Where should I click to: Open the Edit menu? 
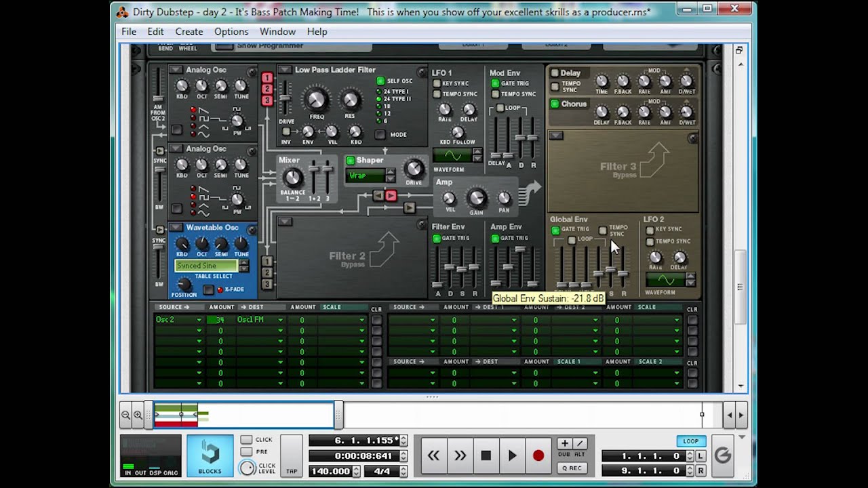tap(155, 32)
